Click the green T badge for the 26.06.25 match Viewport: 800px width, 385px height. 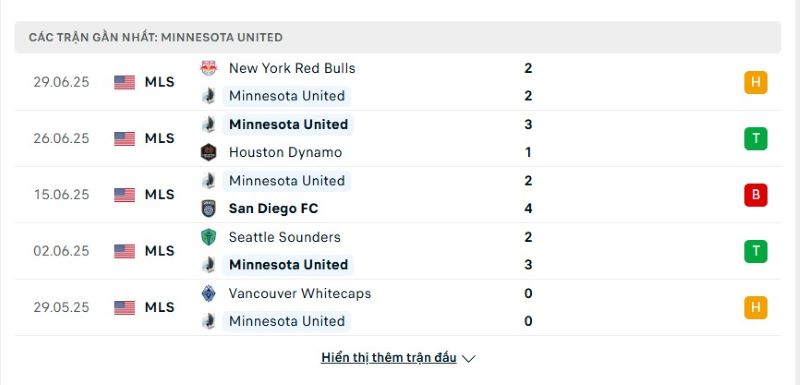(x=756, y=139)
